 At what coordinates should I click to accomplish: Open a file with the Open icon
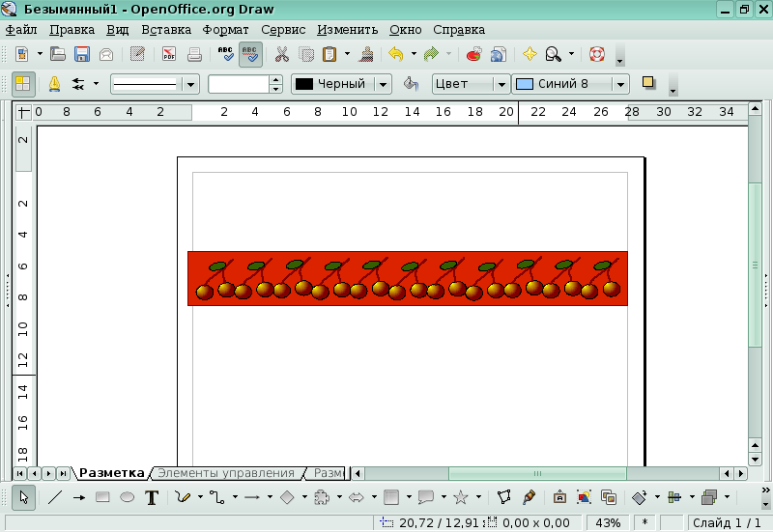[x=58, y=54]
